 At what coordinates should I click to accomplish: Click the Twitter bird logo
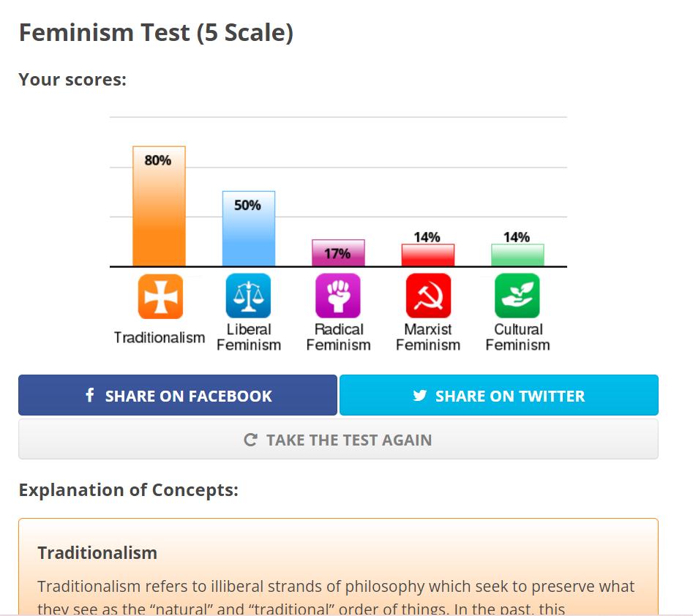coord(419,396)
